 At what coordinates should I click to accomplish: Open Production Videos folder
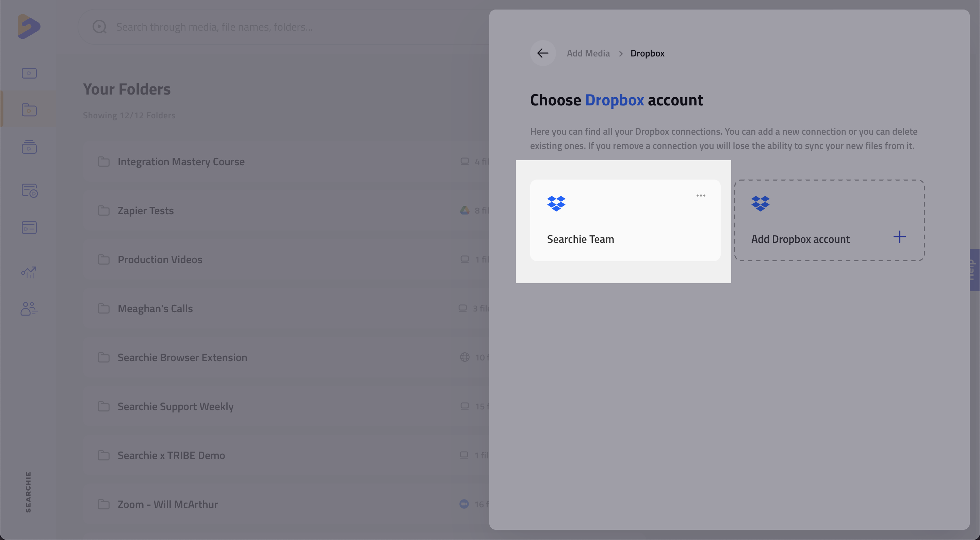(x=286, y=259)
